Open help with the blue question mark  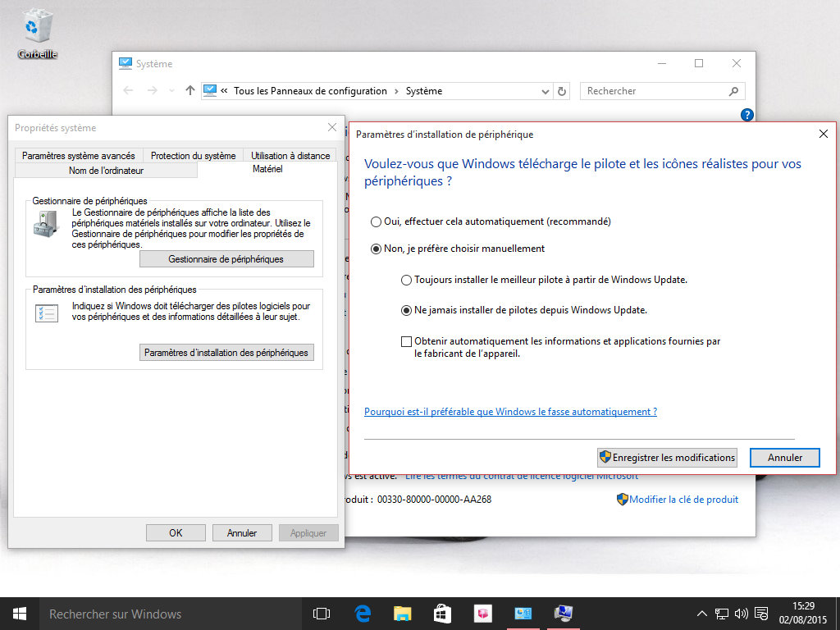[x=746, y=115]
